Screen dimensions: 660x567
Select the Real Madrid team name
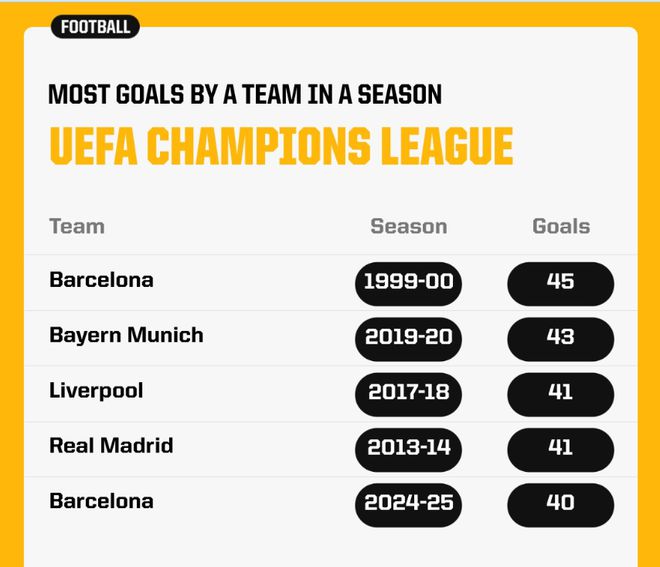tap(111, 445)
